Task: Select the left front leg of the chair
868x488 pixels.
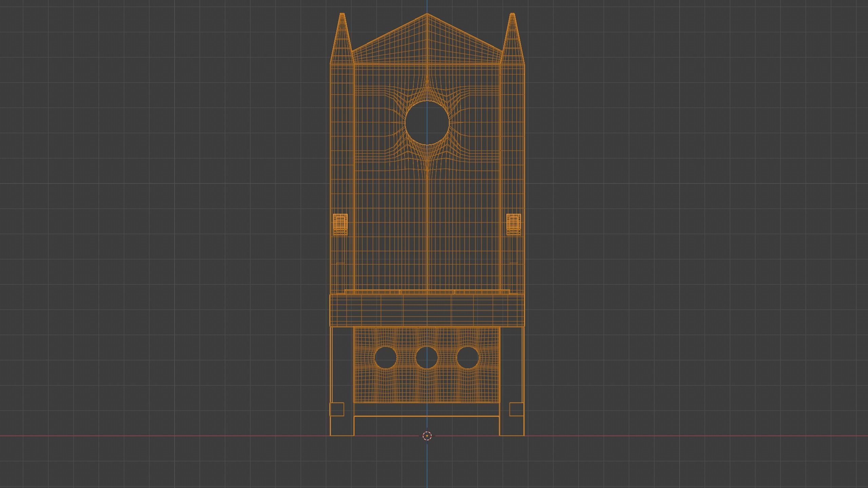Action: coord(342,373)
